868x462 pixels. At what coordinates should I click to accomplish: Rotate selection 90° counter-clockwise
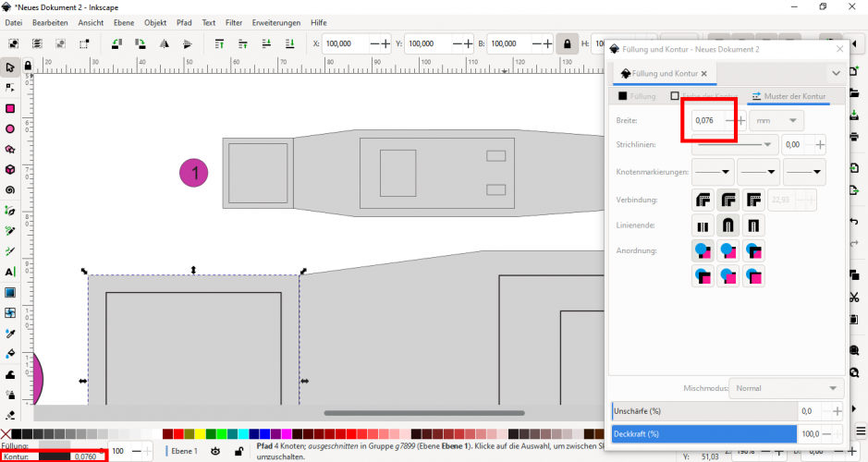[116, 43]
